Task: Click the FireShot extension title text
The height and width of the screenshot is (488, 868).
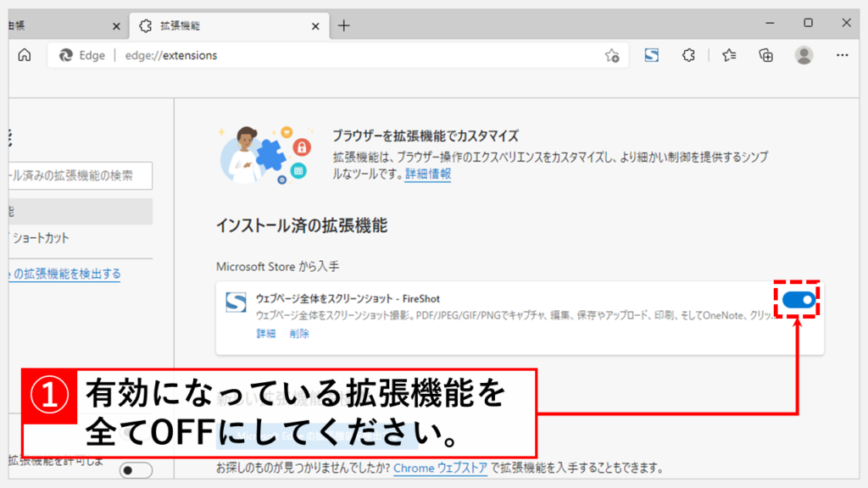Action: point(348,299)
